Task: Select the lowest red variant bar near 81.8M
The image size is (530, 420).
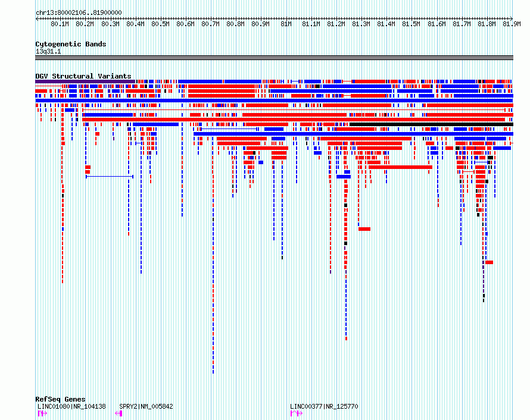Action: point(489,262)
